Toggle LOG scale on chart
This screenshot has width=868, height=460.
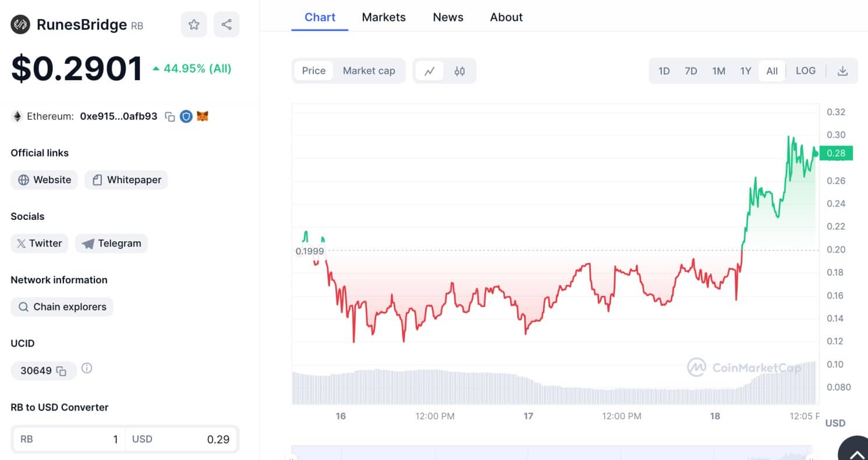click(x=806, y=71)
